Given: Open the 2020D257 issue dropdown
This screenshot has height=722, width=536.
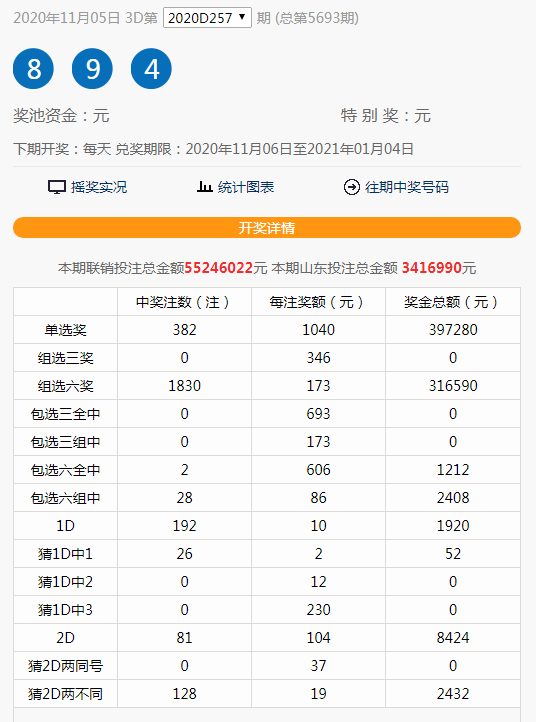Looking at the screenshot, I should coord(207,18).
